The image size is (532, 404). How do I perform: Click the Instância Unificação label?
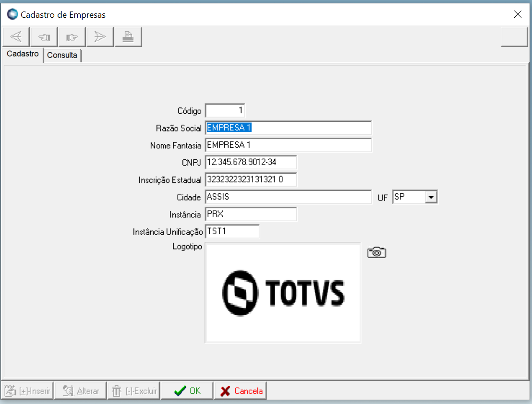tap(168, 232)
